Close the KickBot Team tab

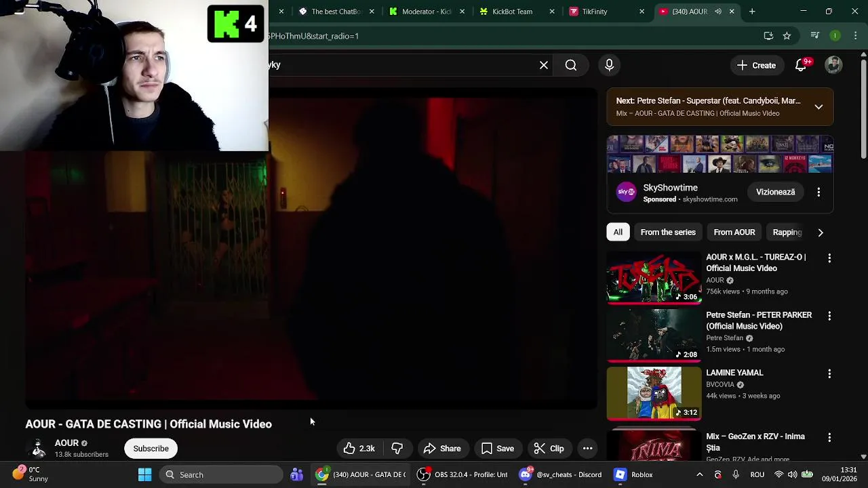(x=552, y=12)
